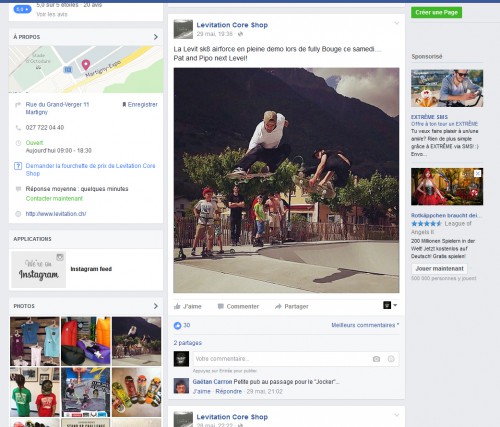Screen dimensions: 500x427
Task: Click the Jouer maintenant button
Action: tap(439, 268)
